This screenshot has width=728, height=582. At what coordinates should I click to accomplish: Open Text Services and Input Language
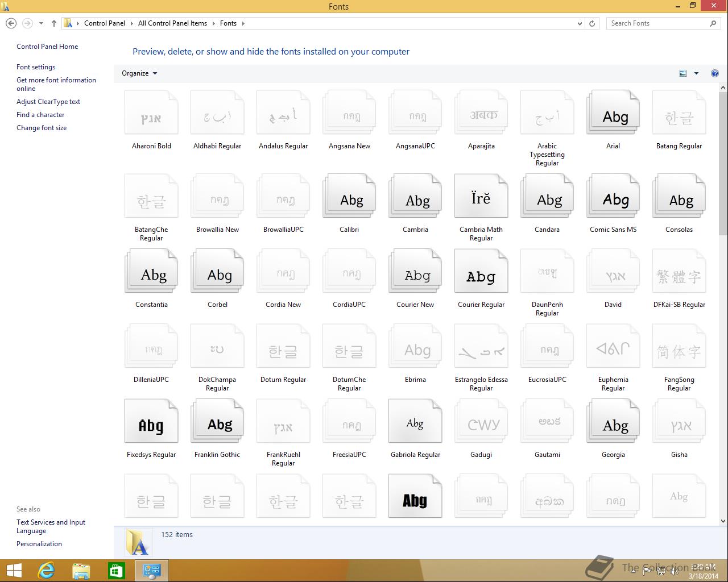pyautogui.click(x=51, y=526)
